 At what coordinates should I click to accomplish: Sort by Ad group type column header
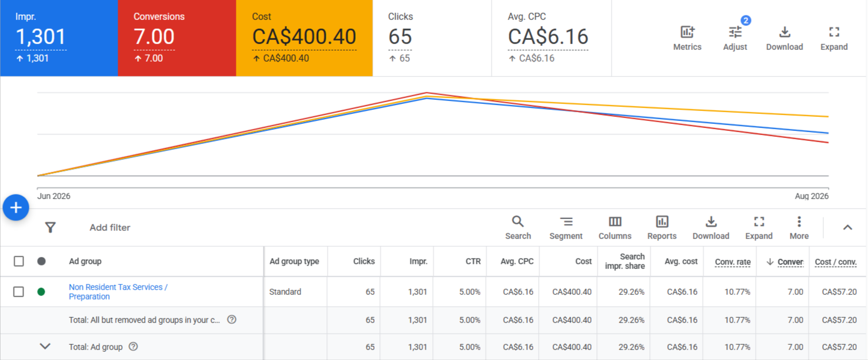click(x=294, y=261)
